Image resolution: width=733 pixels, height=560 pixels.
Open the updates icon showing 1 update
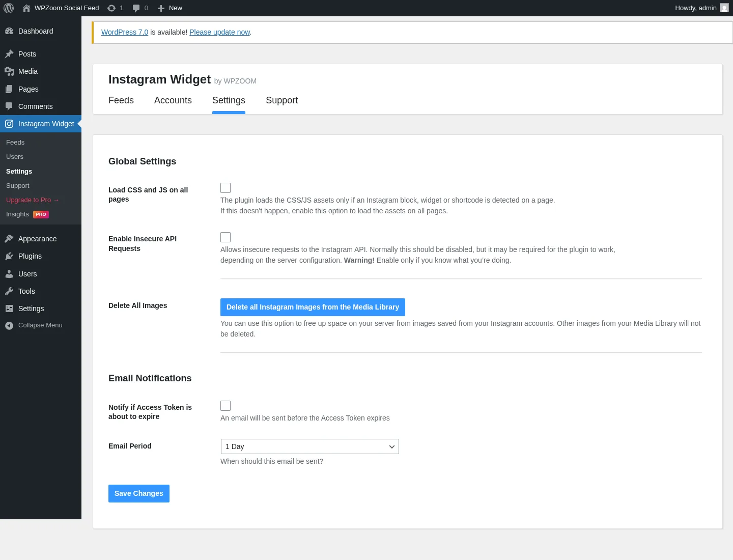tap(111, 8)
